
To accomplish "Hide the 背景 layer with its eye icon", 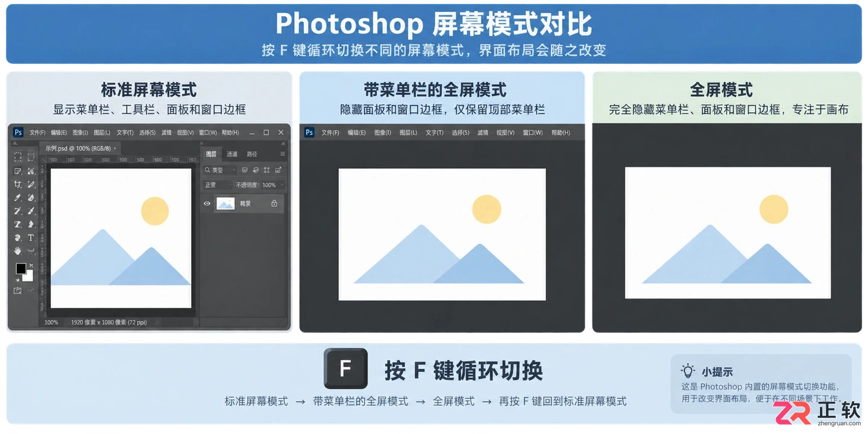I will (x=207, y=204).
